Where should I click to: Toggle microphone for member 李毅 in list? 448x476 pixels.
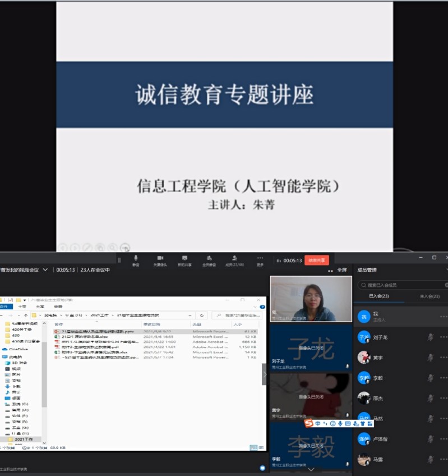pos(430,378)
